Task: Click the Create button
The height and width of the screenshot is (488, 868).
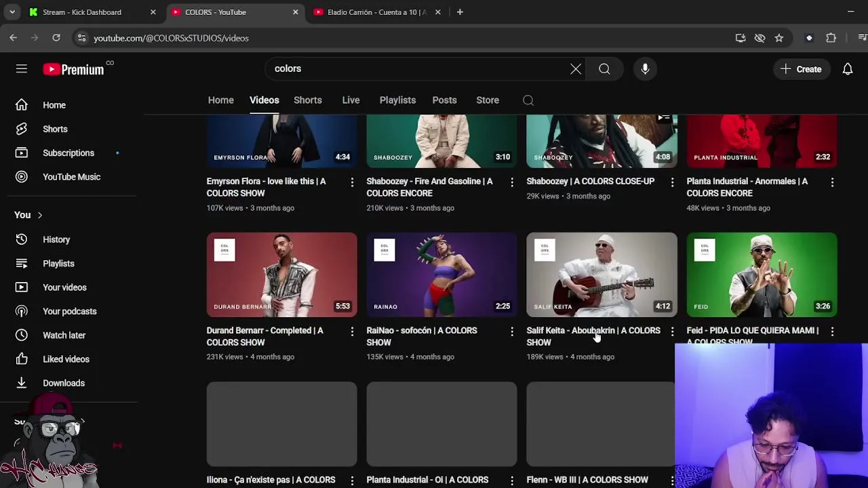Action: (801, 69)
